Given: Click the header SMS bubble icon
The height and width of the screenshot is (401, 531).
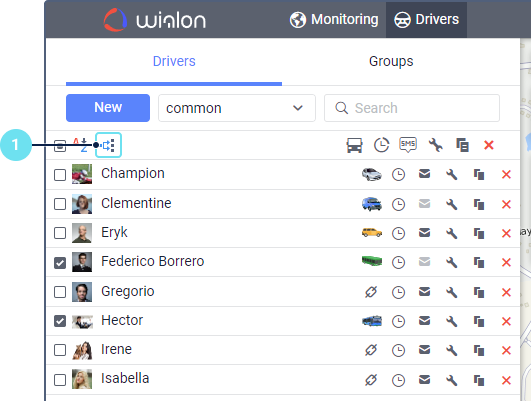Looking at the screenshot, I should click(408, 145).
